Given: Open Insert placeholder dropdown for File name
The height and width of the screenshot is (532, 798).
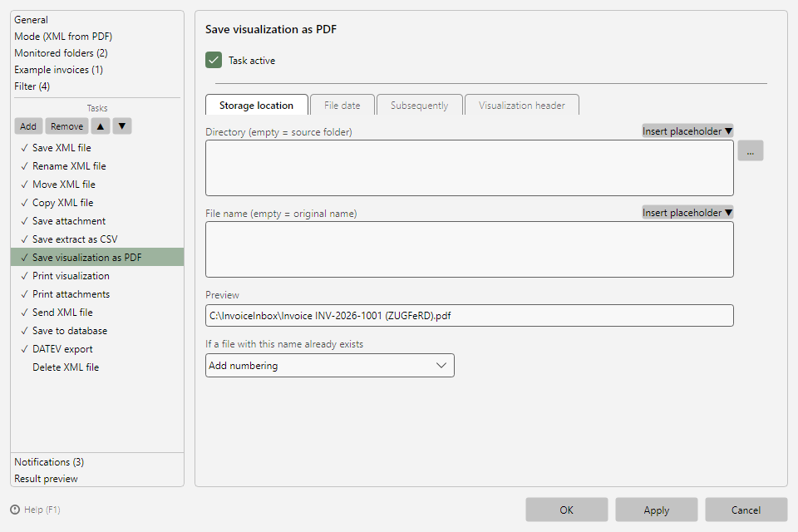Looking at the screenshot, I should [x=687, y=212].
